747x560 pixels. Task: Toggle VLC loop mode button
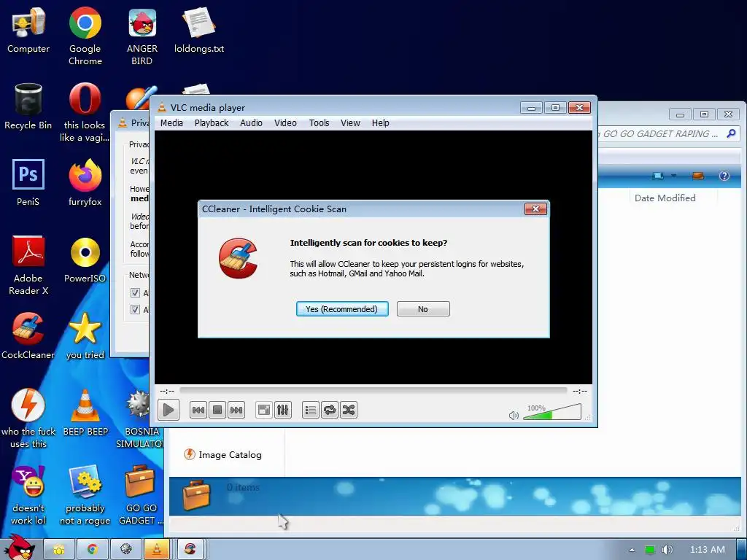(330, 410)
